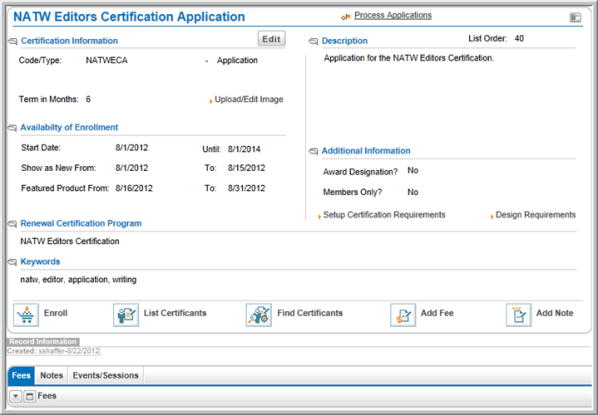
Task: Click the page title NATW Editors Certification Application
Action: [129, 17]
